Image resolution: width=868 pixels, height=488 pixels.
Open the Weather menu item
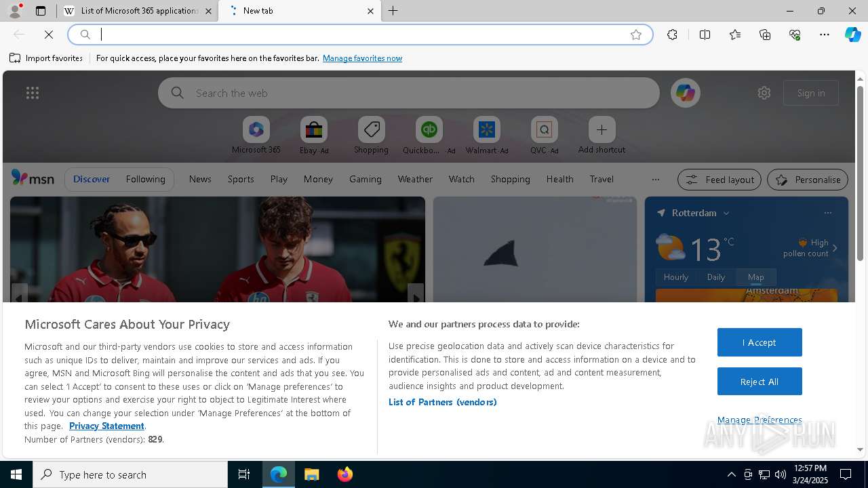[415, 179]
